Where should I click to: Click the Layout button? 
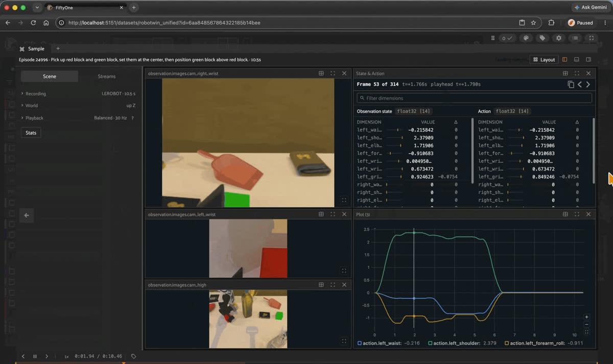coord(544,60)
